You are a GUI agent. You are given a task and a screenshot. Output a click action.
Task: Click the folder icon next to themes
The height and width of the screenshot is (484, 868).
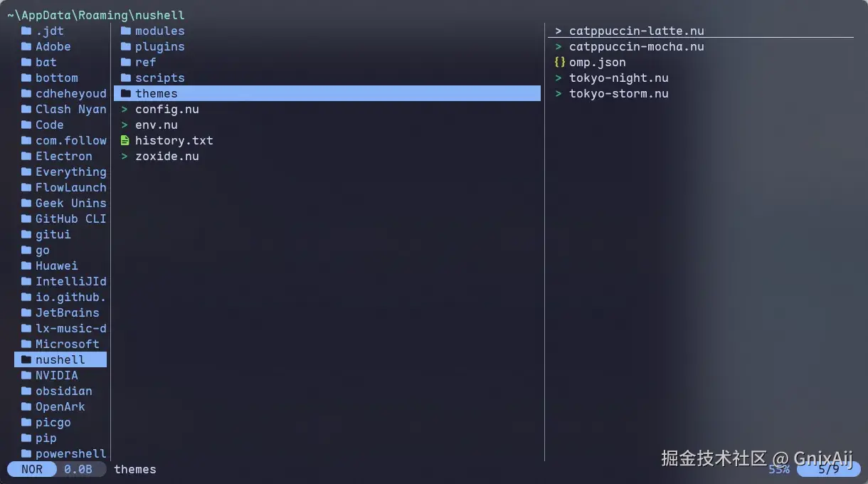point(126,93)
